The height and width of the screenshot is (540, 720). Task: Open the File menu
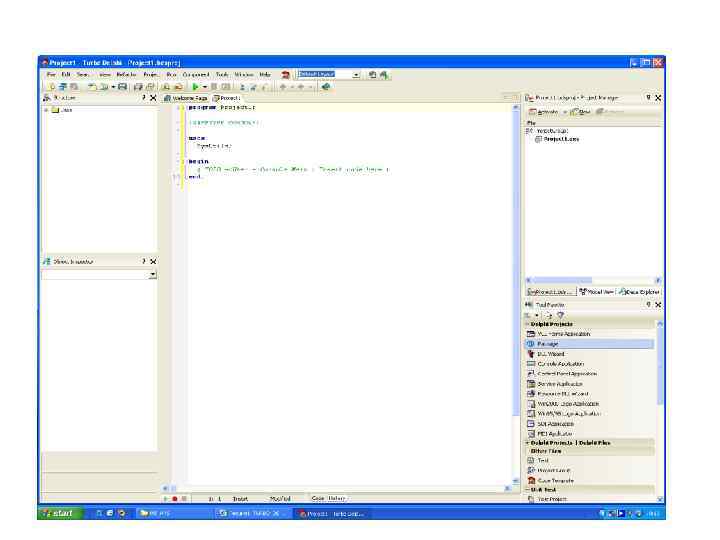pos(51,74)
